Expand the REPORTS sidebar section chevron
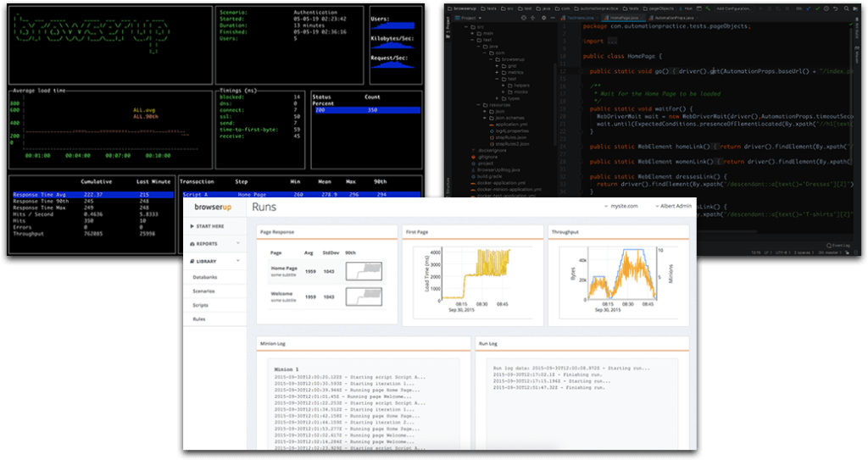 pyautogui.click(x=238, y=244)
